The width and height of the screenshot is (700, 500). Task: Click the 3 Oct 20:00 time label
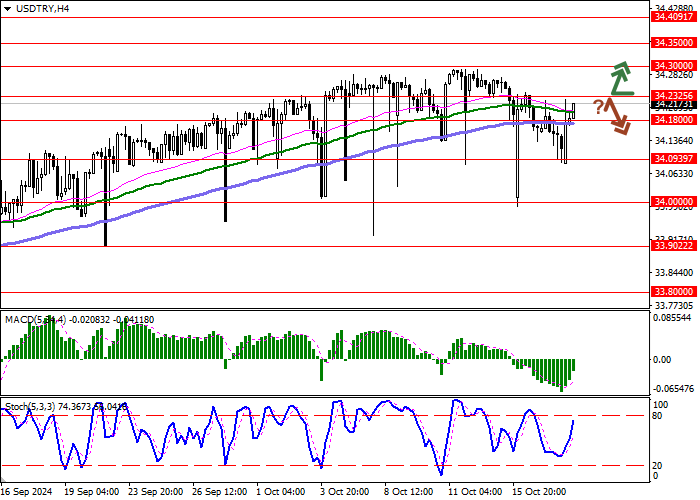tap(345, 492)
